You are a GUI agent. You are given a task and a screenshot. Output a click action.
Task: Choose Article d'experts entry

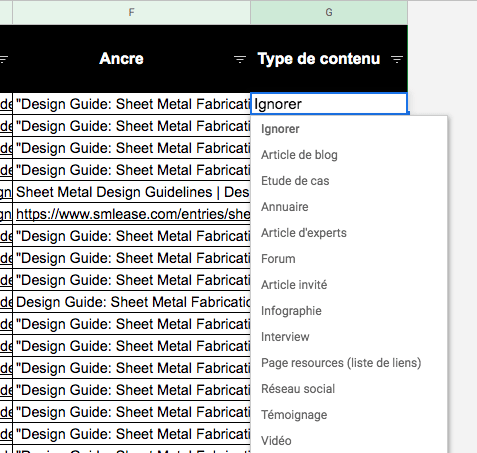click(304, 233)
